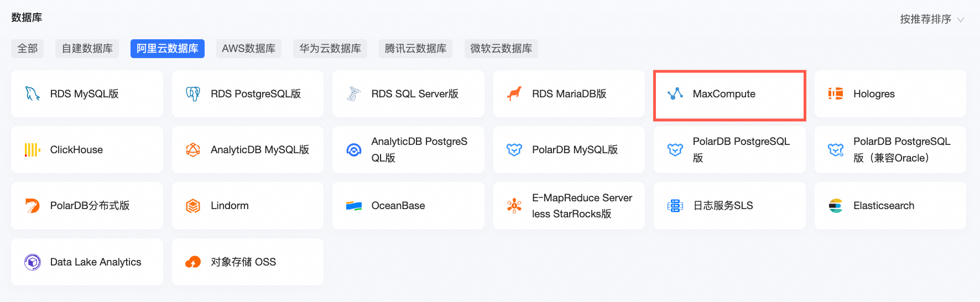This screenshot has width=980, height=302.
Task: Click the Elasticsearch logo icon
Action: [x=836, y=206]
